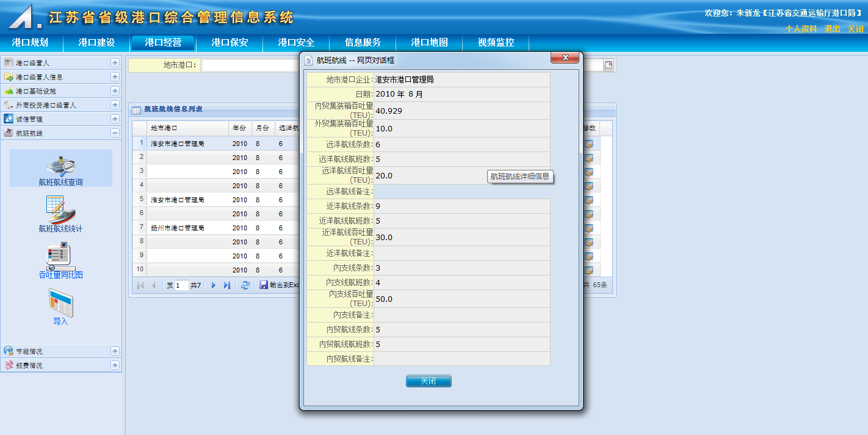The height and width of the screenshot is (435, 868).
Task: Open the 航班航线统计 icon
Action: click(60, 211)
